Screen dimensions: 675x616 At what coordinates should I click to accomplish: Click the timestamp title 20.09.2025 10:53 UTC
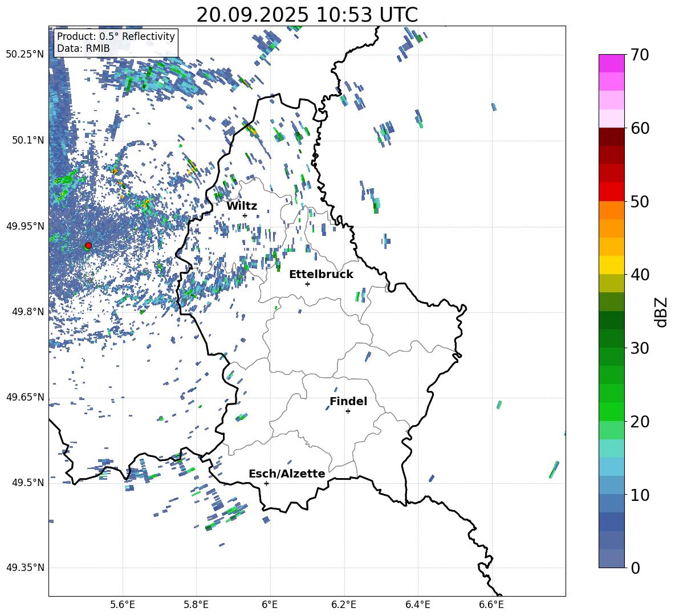307,15
